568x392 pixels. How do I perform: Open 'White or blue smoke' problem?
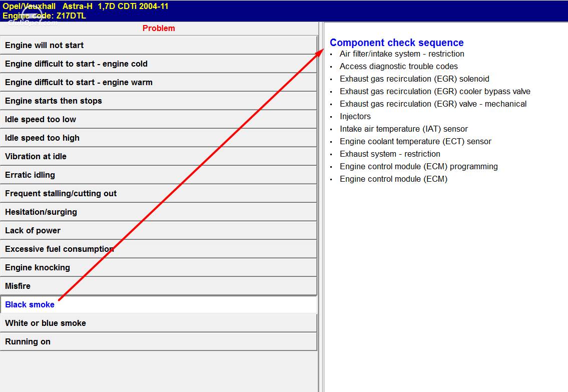click(159, 323)
